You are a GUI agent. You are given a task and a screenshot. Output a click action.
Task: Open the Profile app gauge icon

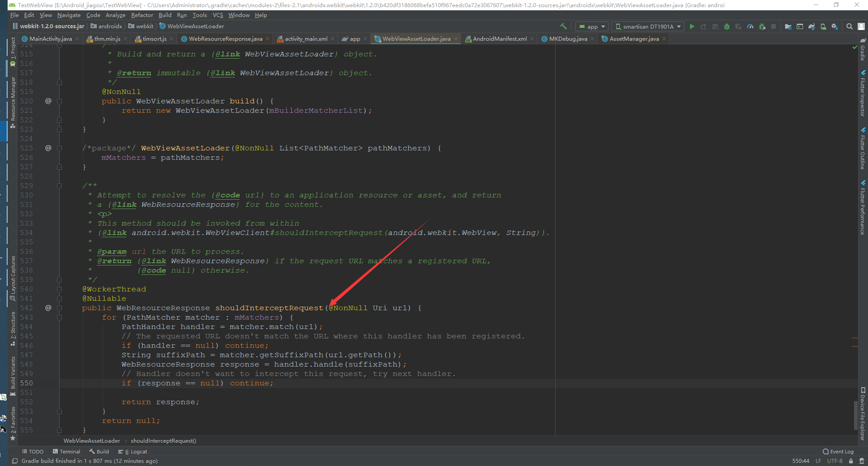[750, 26]
